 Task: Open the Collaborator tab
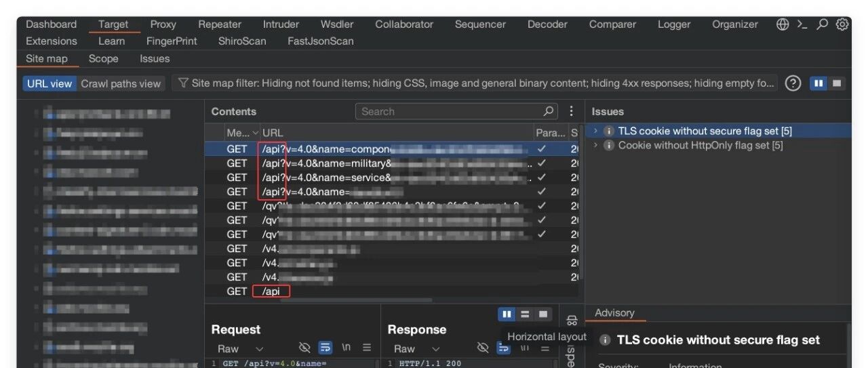click(404, 24)
